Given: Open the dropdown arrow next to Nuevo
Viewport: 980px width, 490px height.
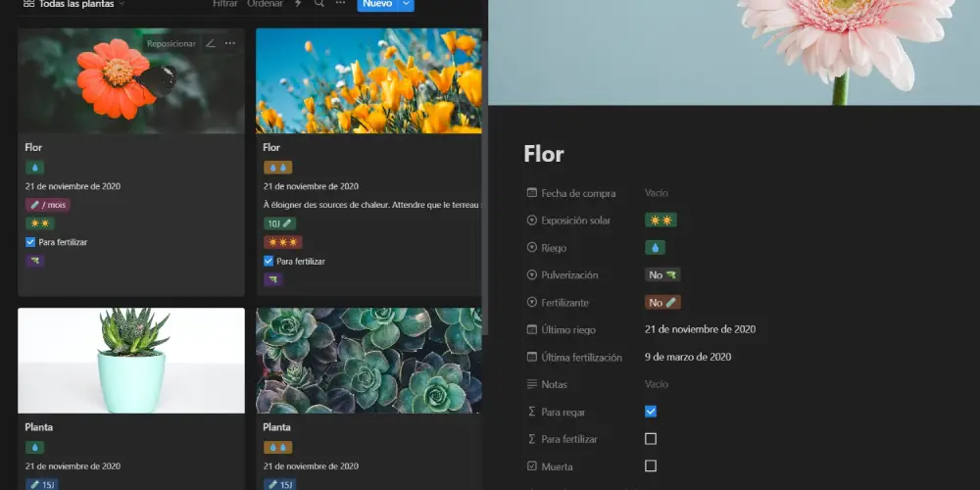Looking at the screenshot, I should tap(407, 4).
